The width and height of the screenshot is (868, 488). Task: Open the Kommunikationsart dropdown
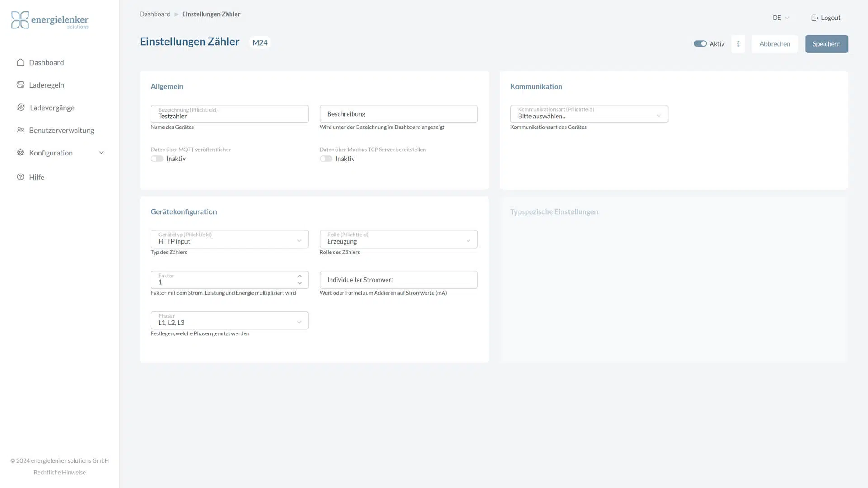[589, 114]
